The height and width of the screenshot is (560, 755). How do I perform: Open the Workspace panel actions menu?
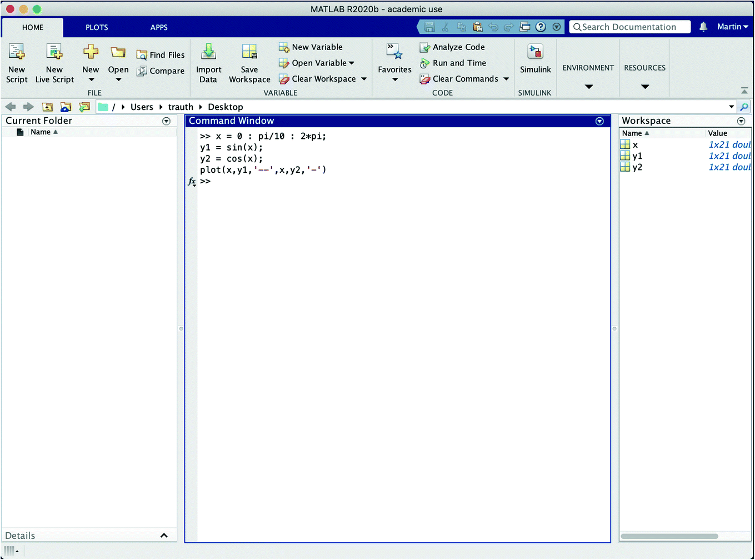[741, 121]
